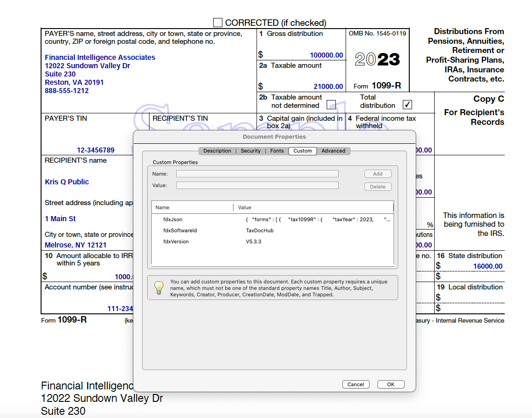Check the Taxable amount not determined box

click(x=331, y=105)
